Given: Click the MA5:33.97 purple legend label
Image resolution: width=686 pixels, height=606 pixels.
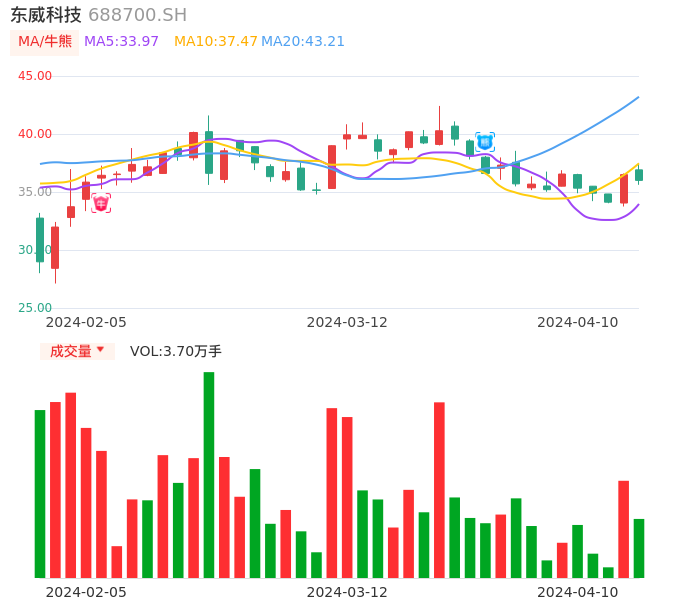Looking at the screenshot, I should (x=121, y=42).
